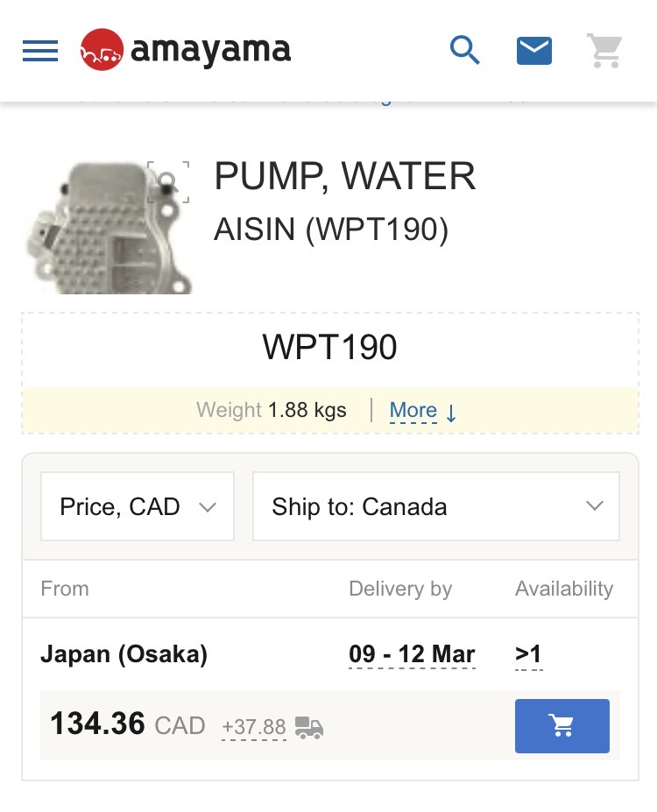657x812 pixels.
Task: Click the Japan (Osaka) source label
Action: pyautogui.click(x=124, y=654)
